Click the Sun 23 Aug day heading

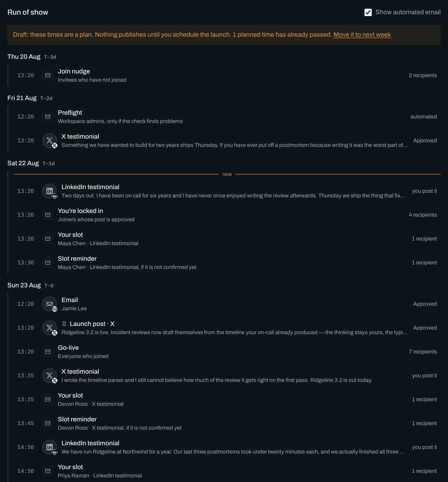tap(24, 285)
